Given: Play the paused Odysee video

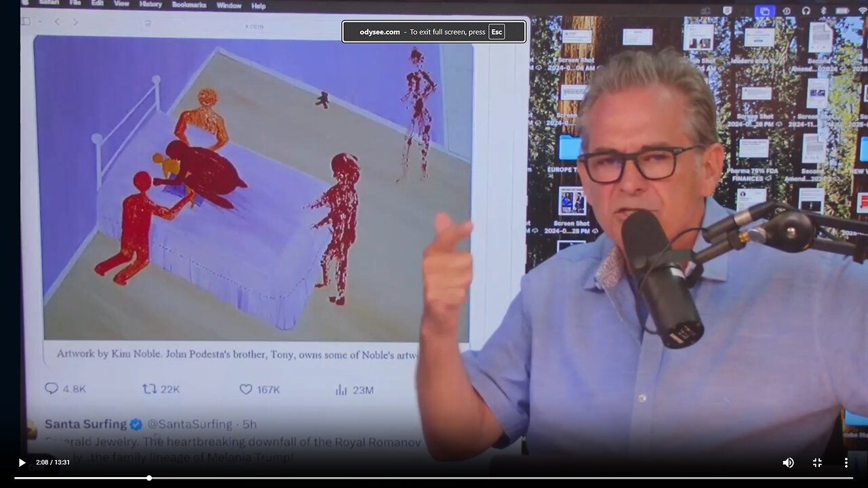Looking at the screenshot, I should pyautogui.click(x=22, y=463).
